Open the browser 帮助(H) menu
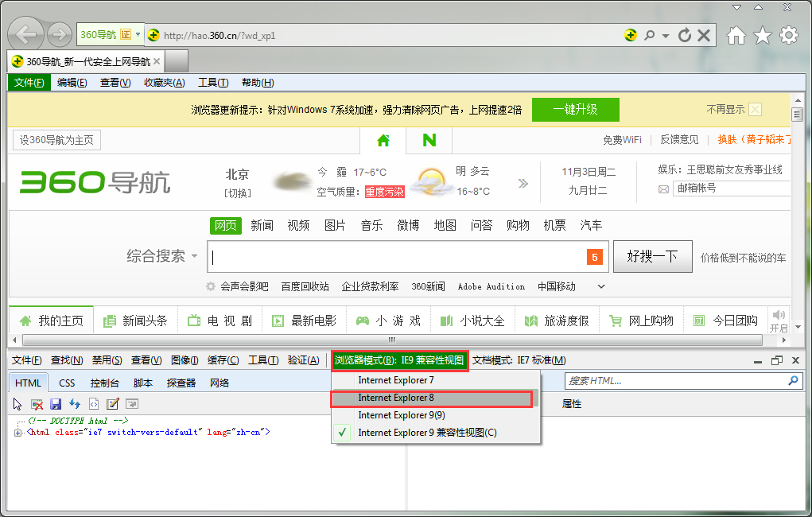812x517 pixels. (258, 83)
